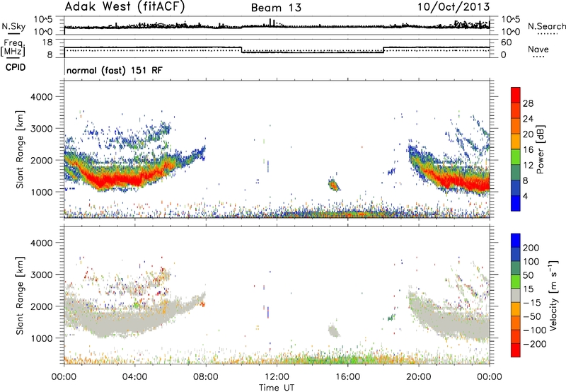Image resolution: width=566 pixels, height=392 pixels.
Task: Click the 'Freq. [MHz]' label
Action: pos(13,48)
